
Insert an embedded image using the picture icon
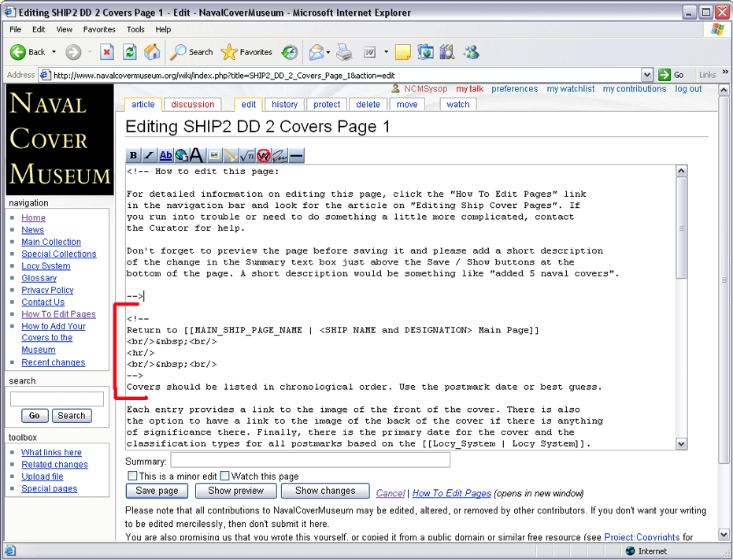click(x=213, y=156)
